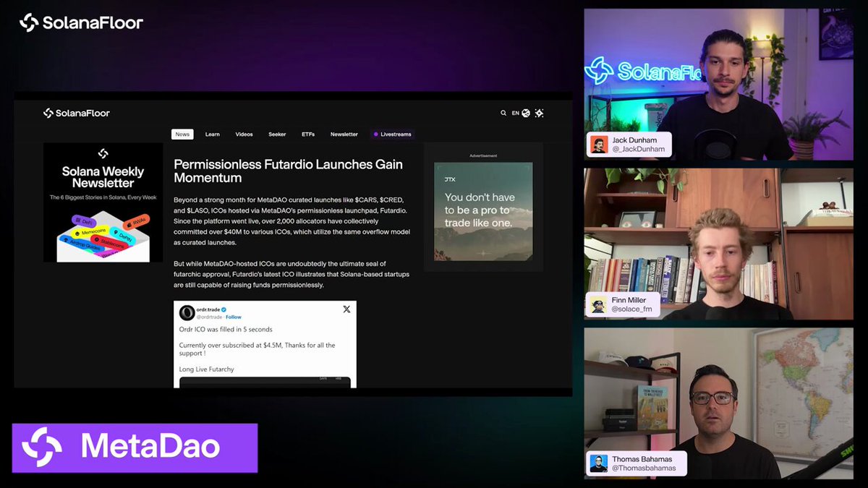Click the SolanaFloor logo in the stream overlay corner
This screenshot has width=868, height=488.
81,22
